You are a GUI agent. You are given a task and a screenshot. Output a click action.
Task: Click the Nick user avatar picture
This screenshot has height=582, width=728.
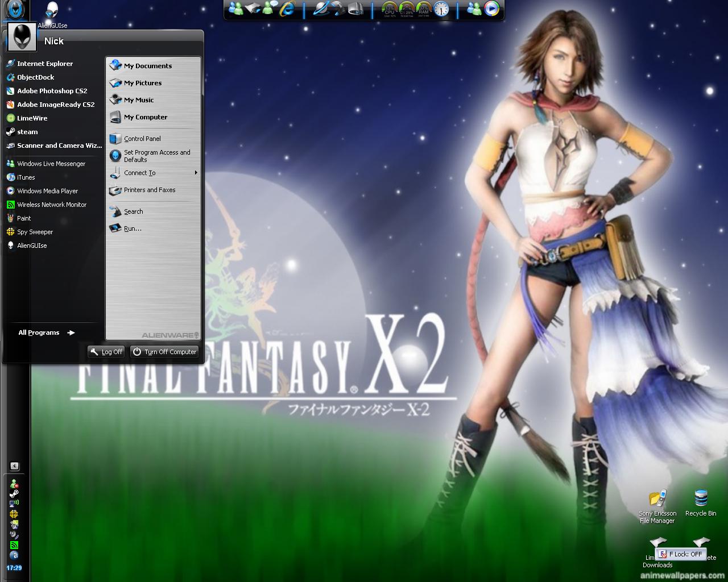(x=22, y=38)
